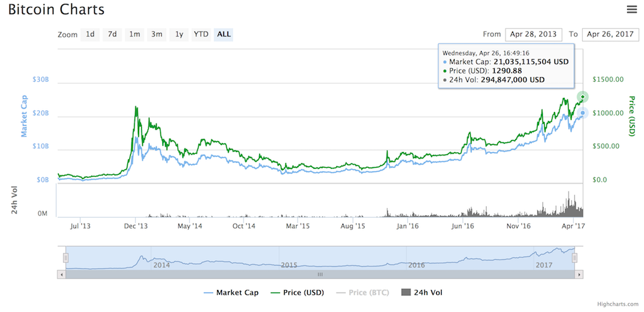Open the chart hamburger context menu
This screenshot has width=644, height=312.
tap(632, 10)
